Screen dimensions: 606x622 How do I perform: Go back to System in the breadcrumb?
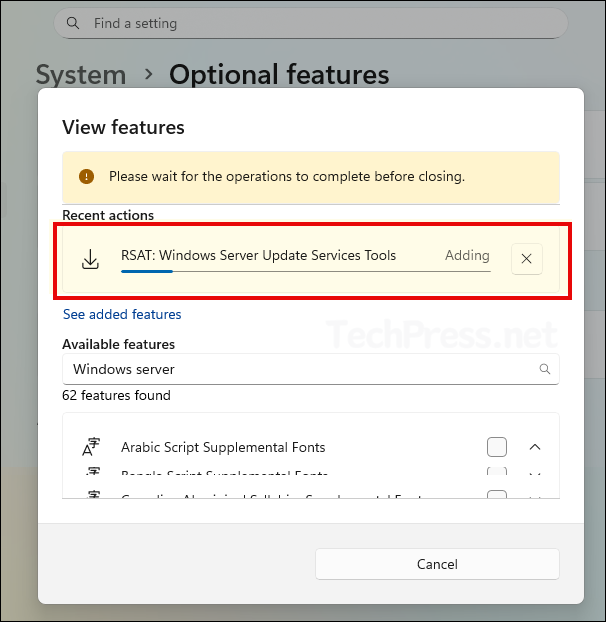pyautogui.click(x=81, y=74)
